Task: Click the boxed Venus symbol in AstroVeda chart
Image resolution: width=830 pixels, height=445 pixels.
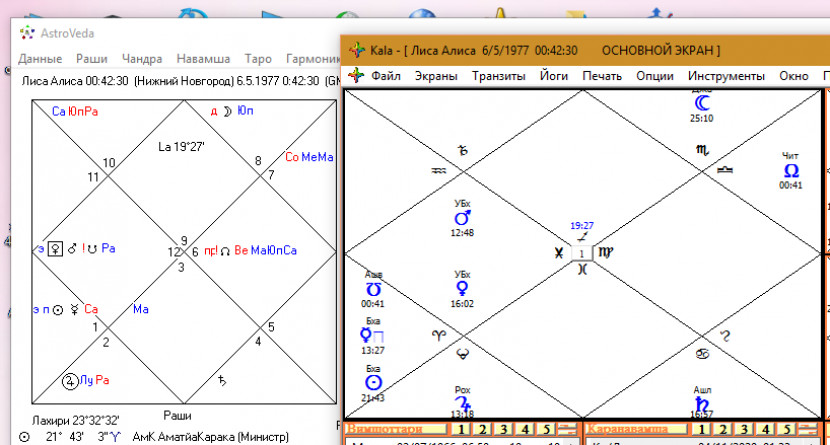Action: click(x=56, y=249)
